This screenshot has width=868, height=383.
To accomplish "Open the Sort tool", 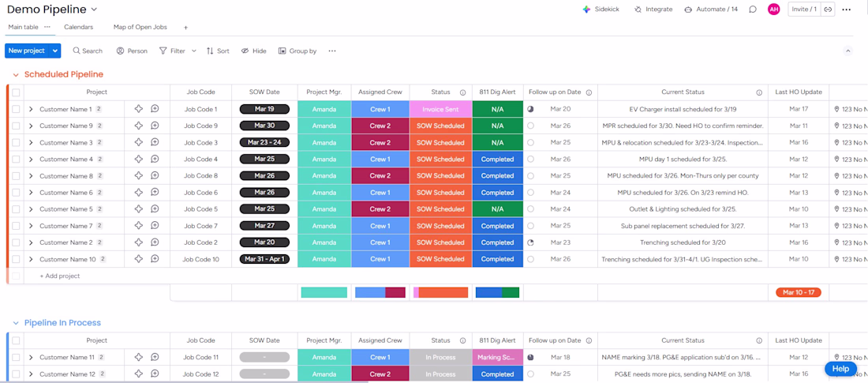I will tap(218, 51).
